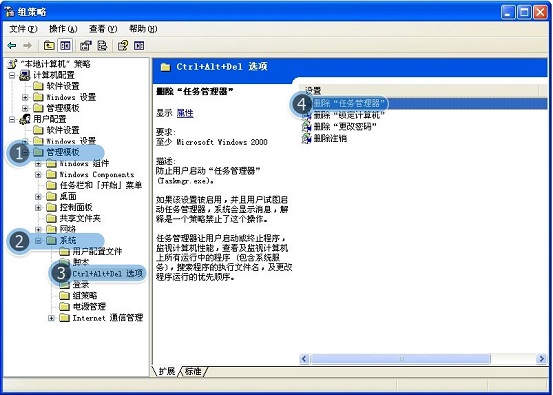The width and height of the screenshot is (553, 395).
Task: Select the 共享文件夹 tree node
Action: click(x=80, y=218)
